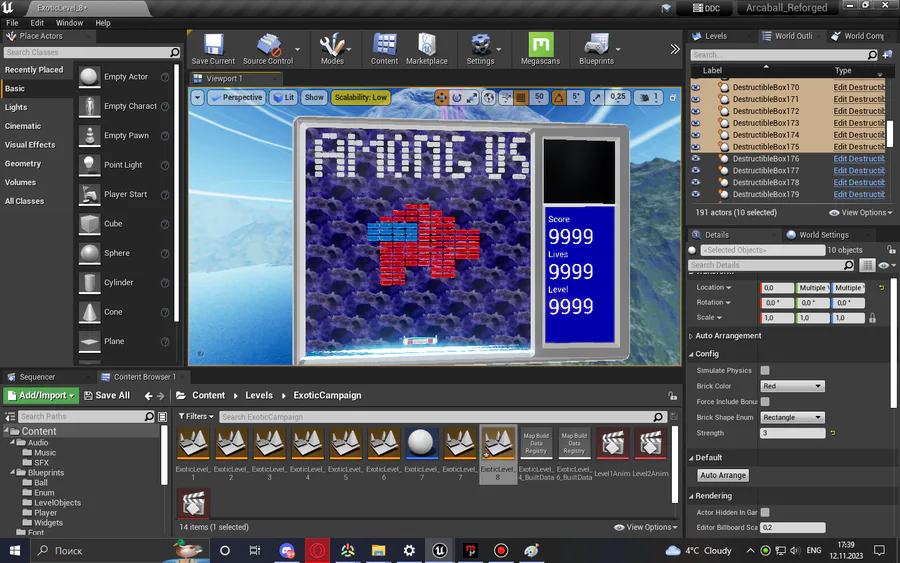Click camera speed icon in viewport
900x563 pixels.
[x=645, y=98]
